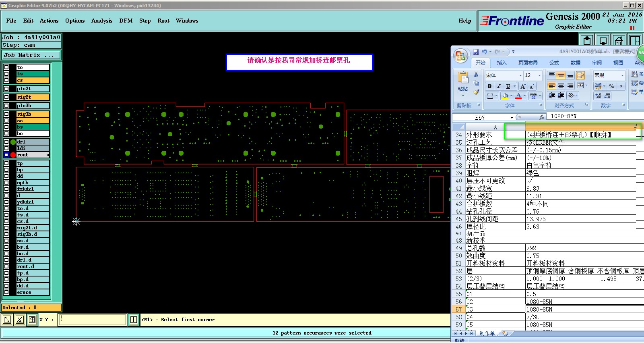Open the DFM menu
This screenshot has width=644, height=343.
(126, 21)
